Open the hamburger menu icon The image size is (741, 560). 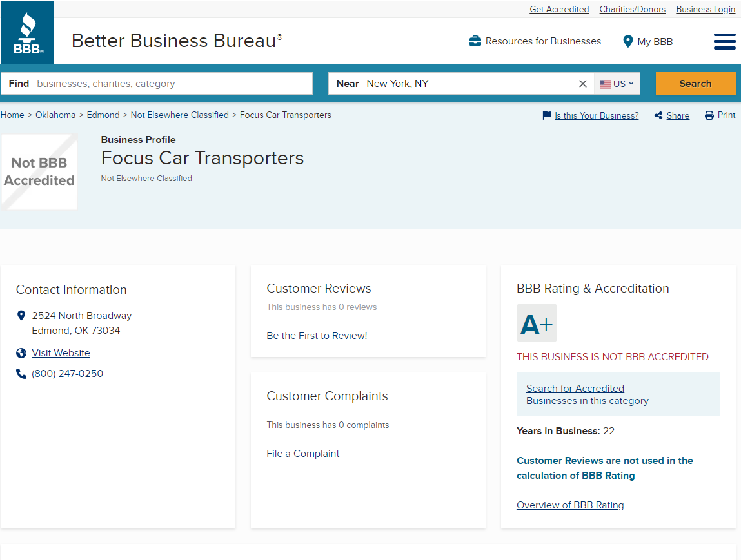pos(724,41)
